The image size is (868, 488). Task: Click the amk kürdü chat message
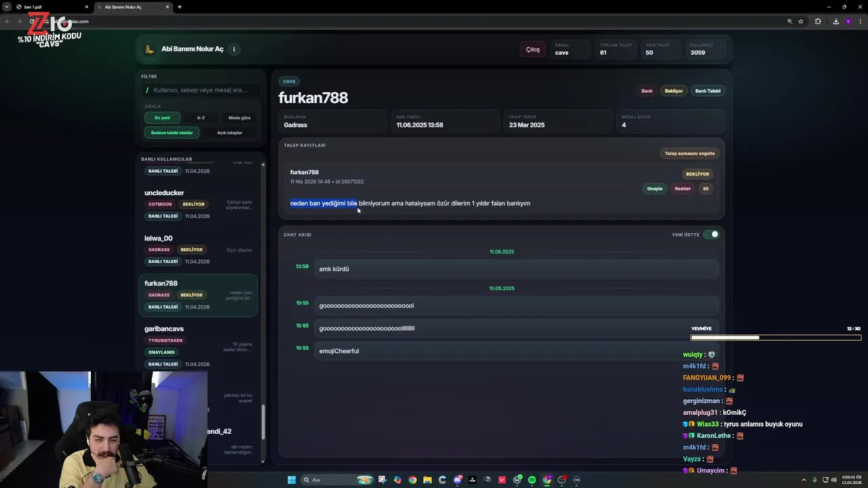515,269
